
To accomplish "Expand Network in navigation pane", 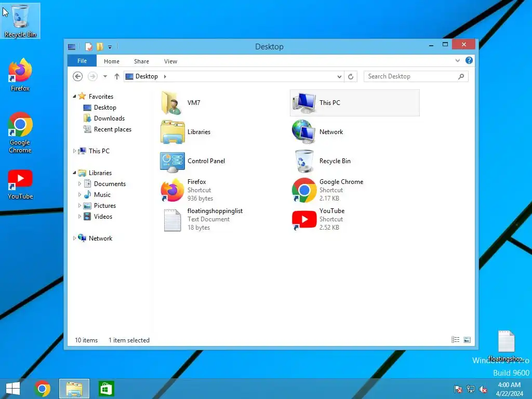I will (x=74, y=238).
